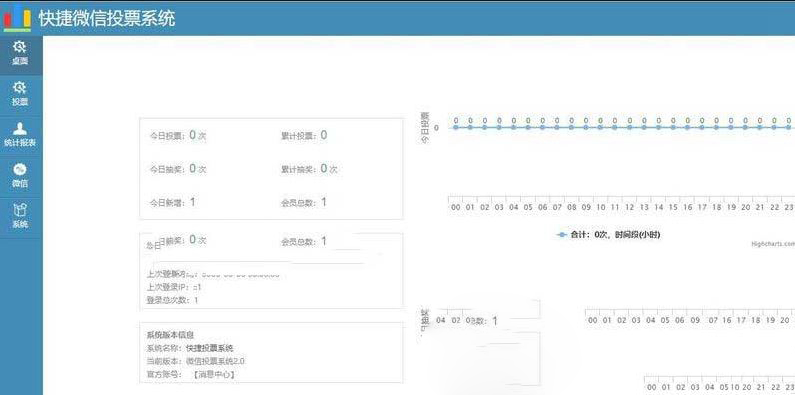Open the 统计报表 person icon
The height and width of the screenshot is (395, 795).
pos(20,128)
